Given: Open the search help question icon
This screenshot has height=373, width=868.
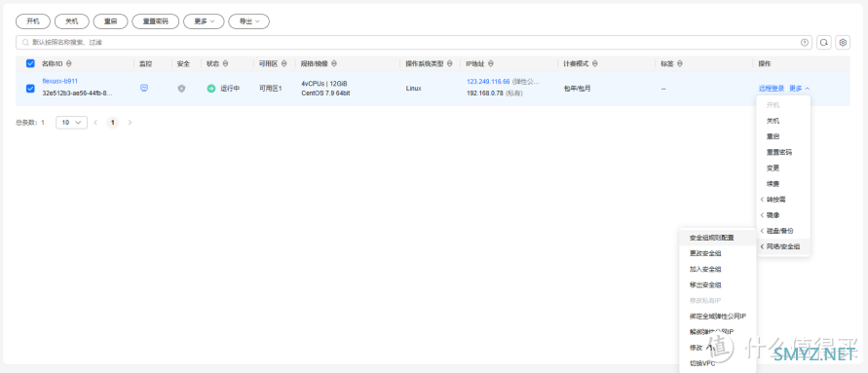Looking at the screenshot, I should point(805,42).
